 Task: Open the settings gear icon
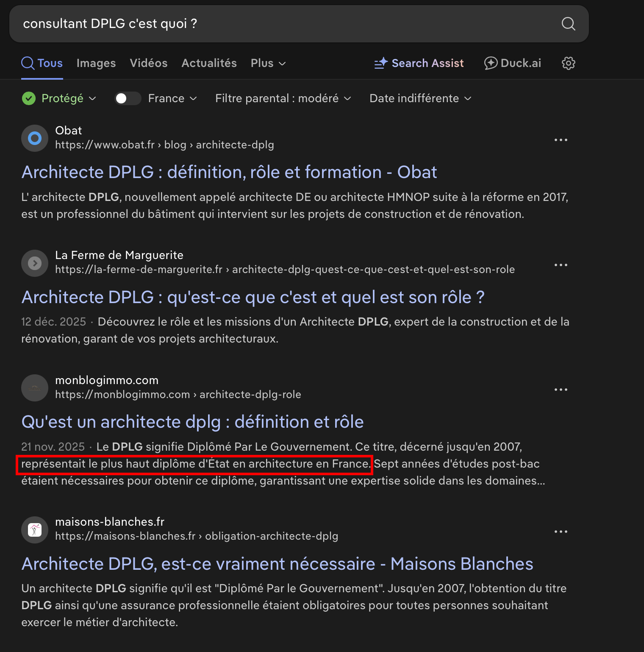[x=568, y=63]
